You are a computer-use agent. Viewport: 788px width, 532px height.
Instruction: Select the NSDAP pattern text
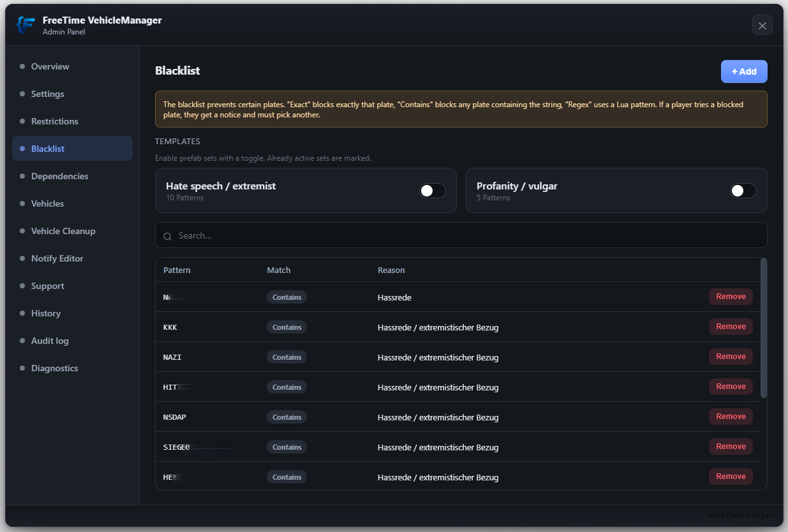coord(175,417)
